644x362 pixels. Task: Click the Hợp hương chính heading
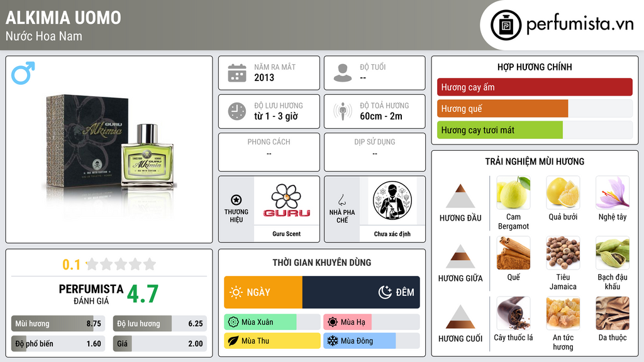(x=535, y=67)
